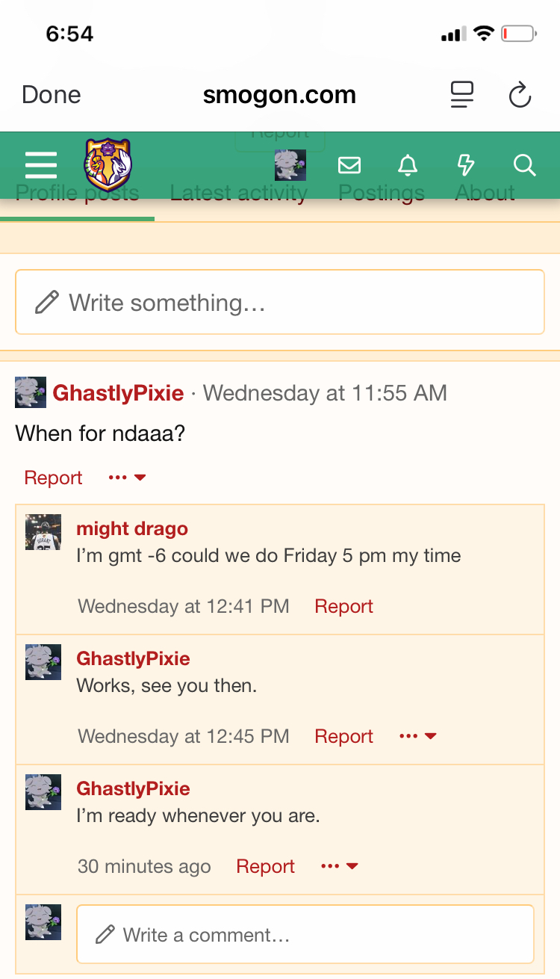Open the inbox envelope icon
This screenshot has width=560, height=979.
349,165
